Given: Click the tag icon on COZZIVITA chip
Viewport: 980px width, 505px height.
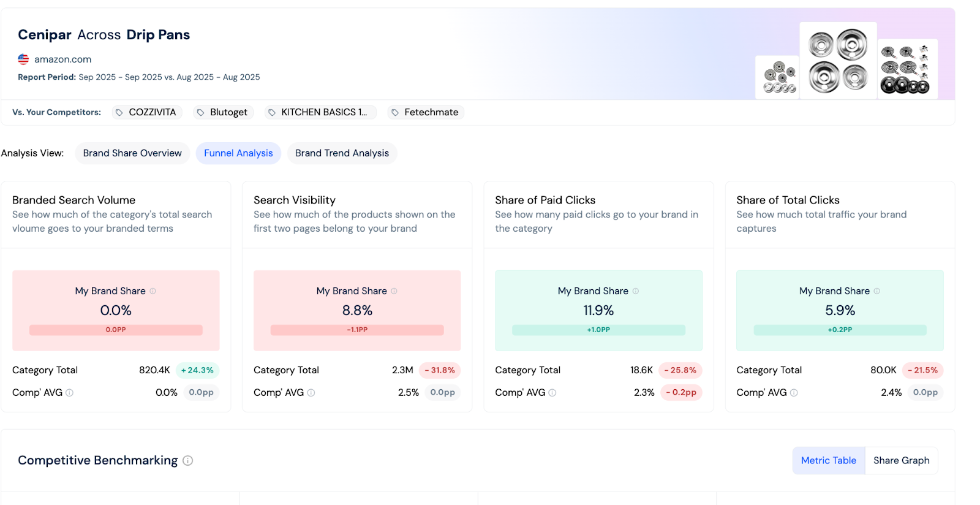Looking at the screenshot, I should 119,113.
